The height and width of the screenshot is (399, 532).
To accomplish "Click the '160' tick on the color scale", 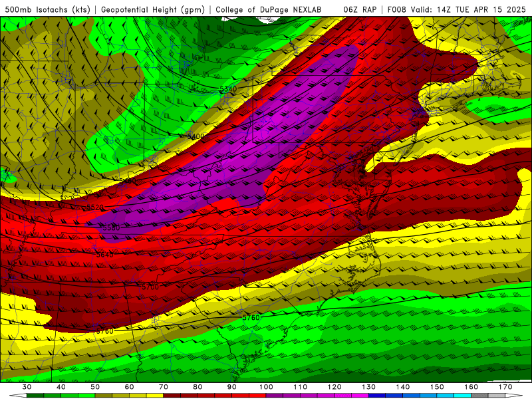I will (x=471, y=387).
